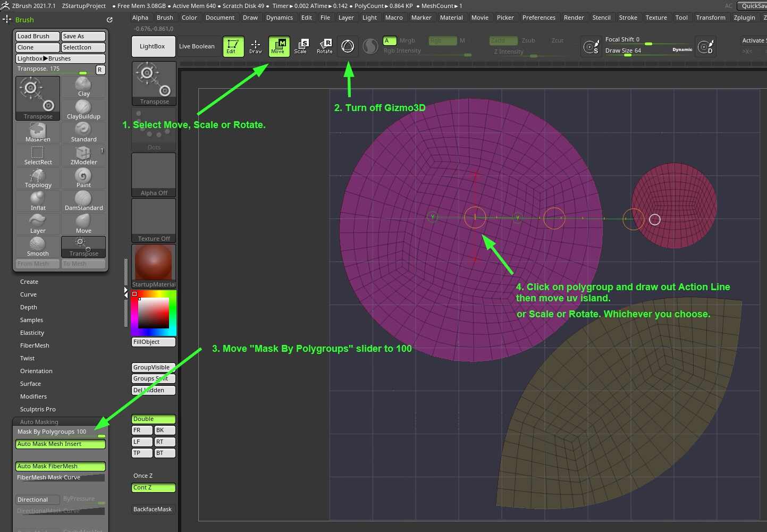Select the DamStandard brush
Viewport: 767px width, 532px height.
83,201
